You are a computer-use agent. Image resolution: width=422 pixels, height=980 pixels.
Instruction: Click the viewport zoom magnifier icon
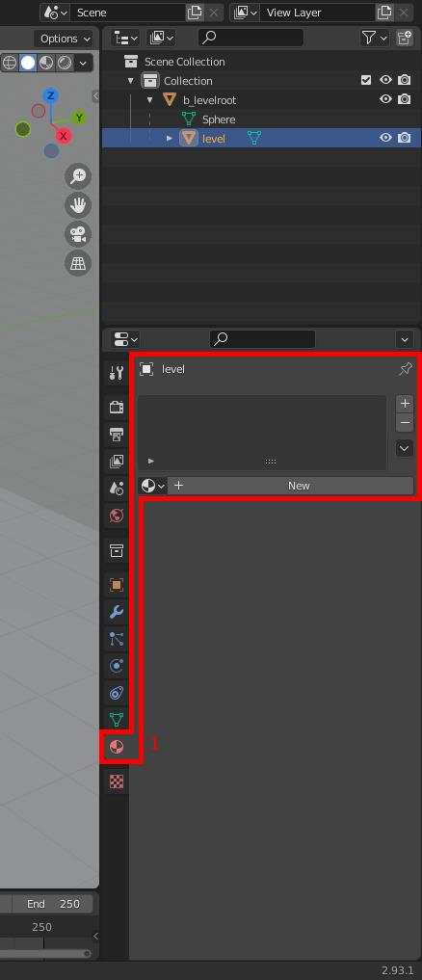(78, 176)
